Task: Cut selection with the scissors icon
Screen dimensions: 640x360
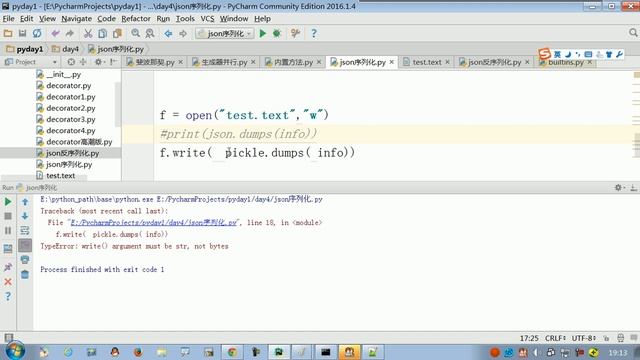Action: [x=88, y=33]
